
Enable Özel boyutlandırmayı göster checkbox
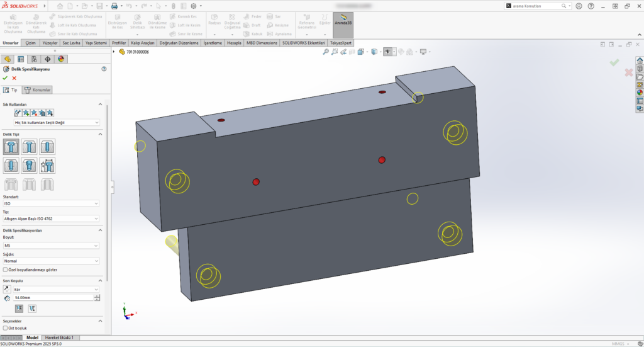(x=6, y=270)
